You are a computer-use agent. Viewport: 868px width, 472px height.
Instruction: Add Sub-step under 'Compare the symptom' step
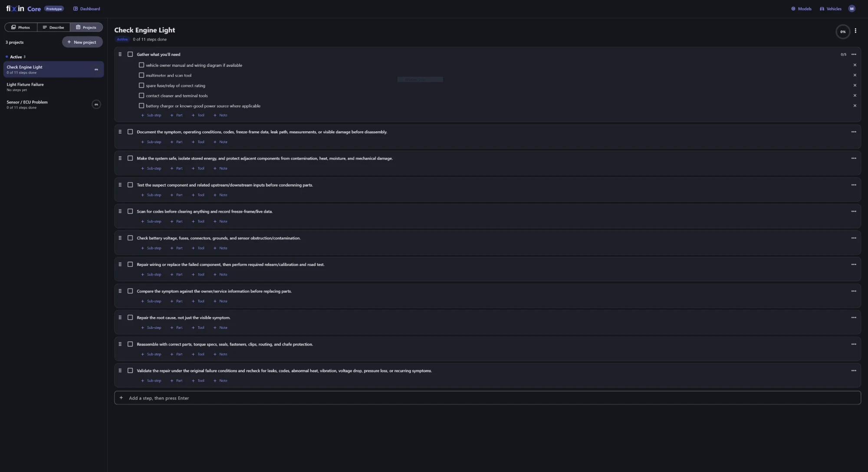(x=151, y=301)
